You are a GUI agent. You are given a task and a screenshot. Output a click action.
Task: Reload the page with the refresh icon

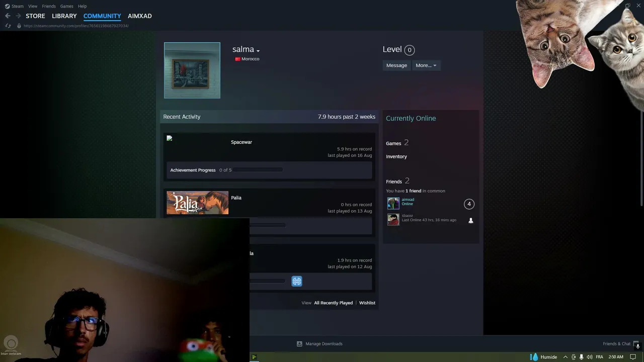8,26
